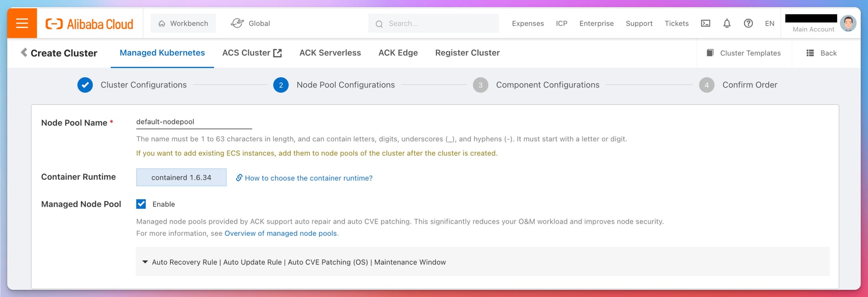Open the Global region selector

250,23
